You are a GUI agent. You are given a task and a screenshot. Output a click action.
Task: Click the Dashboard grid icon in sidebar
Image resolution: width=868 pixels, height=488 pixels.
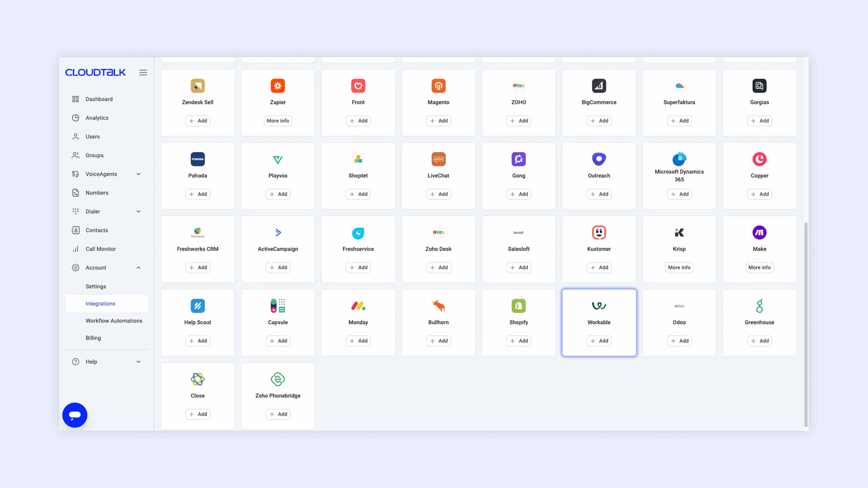(76, 99)
